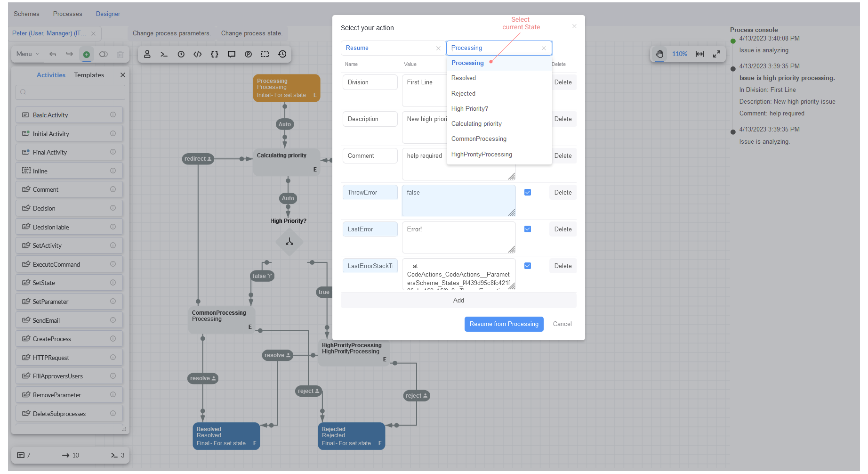Select High Priority? option in state list

coord(499,109)
